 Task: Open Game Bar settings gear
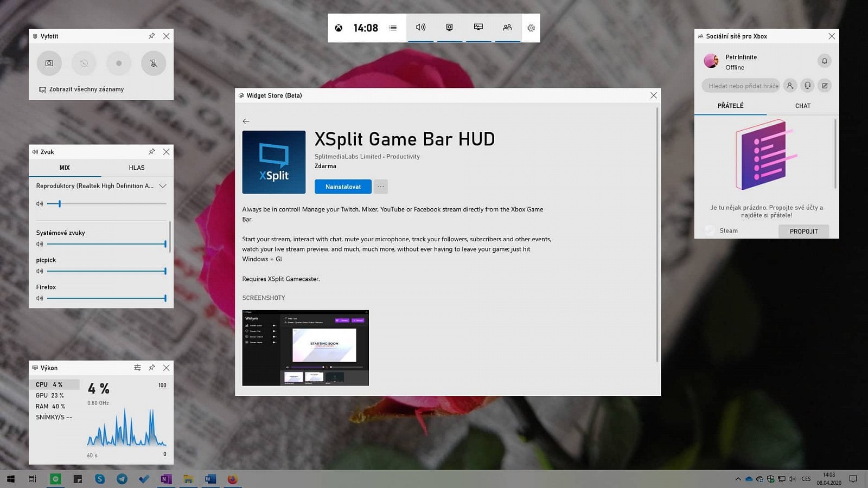click(531, 28)
